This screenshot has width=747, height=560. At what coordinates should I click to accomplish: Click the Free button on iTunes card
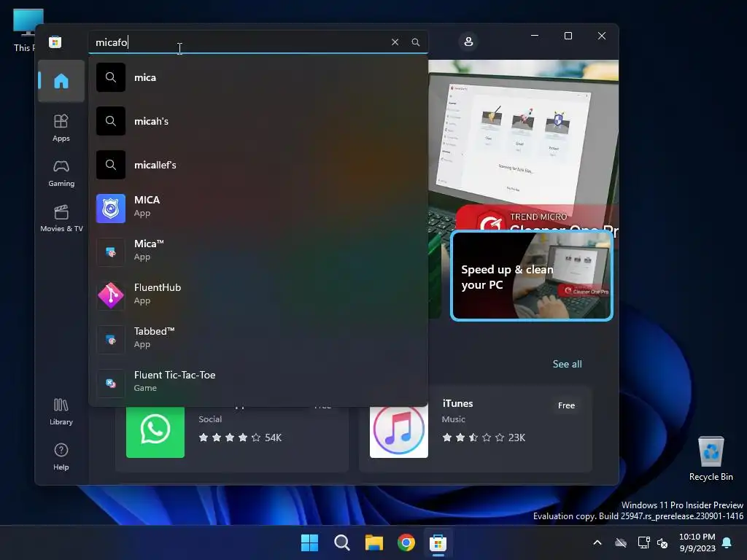pos(566,405)
